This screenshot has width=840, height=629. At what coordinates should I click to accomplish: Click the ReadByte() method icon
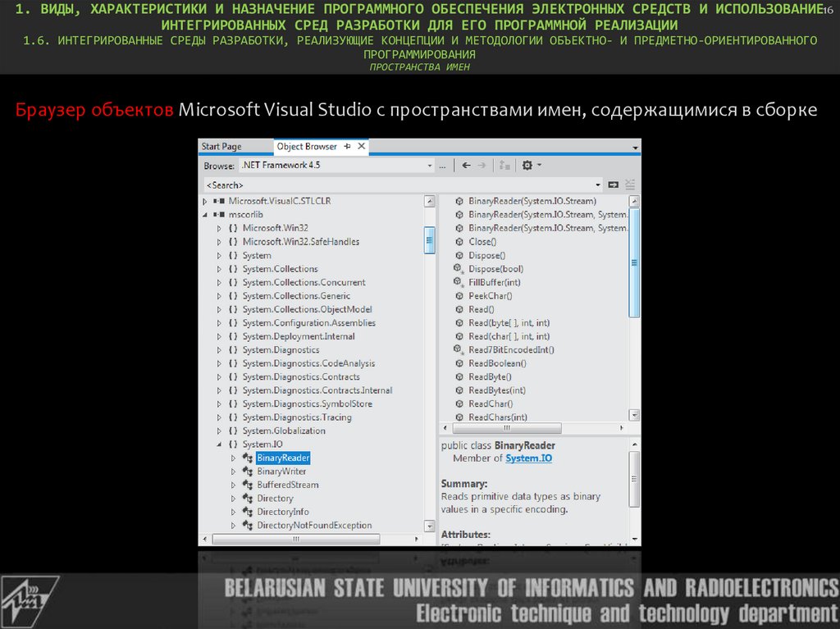pos(459,377)
